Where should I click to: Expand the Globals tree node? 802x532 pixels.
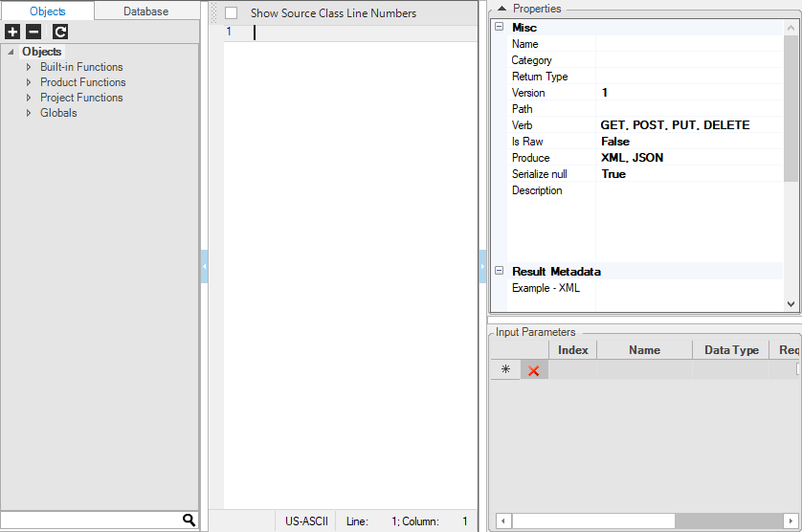click(x=29, y=113)
